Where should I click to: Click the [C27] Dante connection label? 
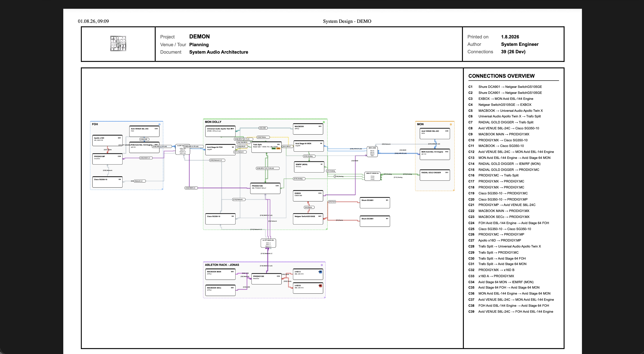[x=108, y=150]
